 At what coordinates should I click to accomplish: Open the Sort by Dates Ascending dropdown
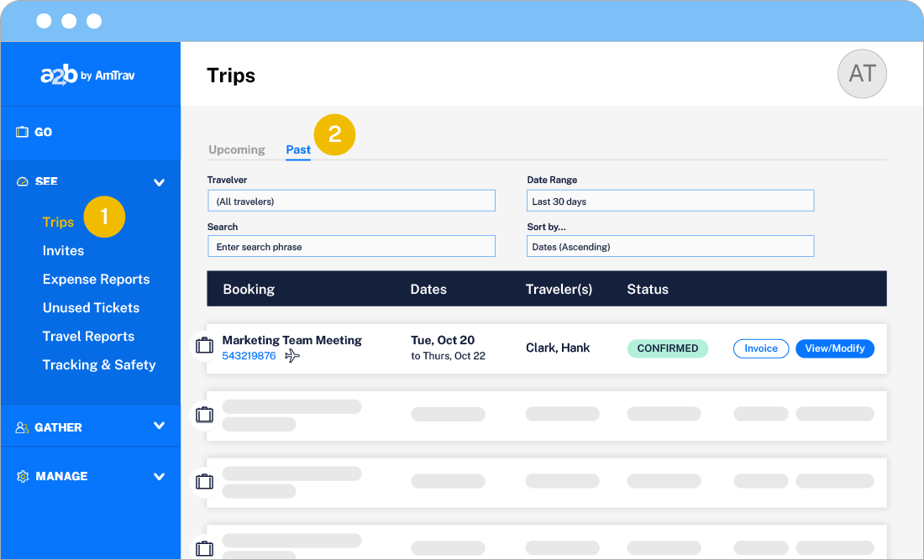[669, 246]
